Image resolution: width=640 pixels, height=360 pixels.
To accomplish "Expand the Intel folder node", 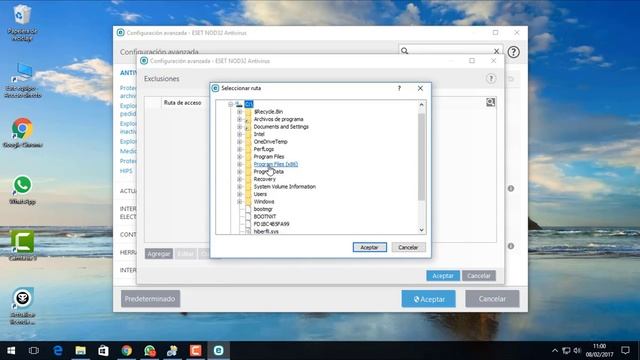I will tap(240, 134).
